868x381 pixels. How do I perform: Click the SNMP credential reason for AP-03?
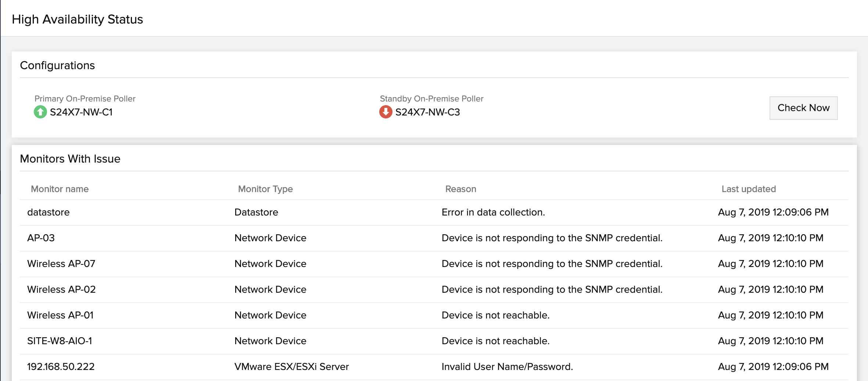552,238
